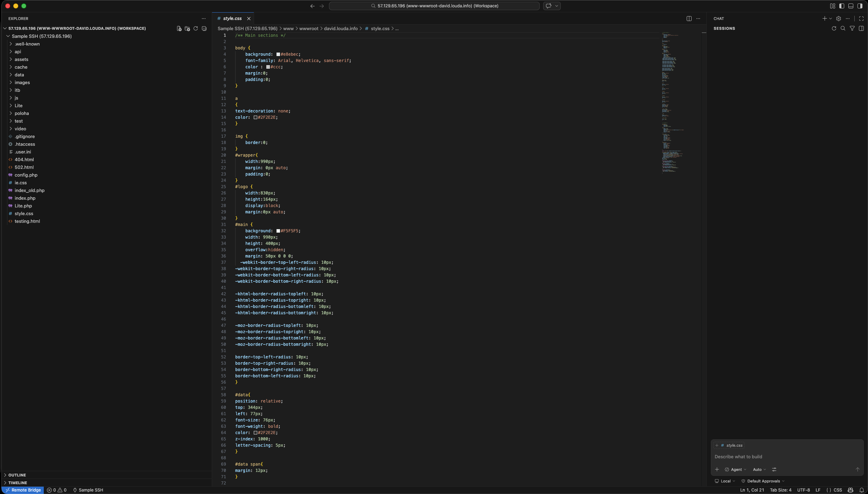Click the Remote Bridge status button
The width and height of the screenshot is (868, 494).
coord(23,490)
